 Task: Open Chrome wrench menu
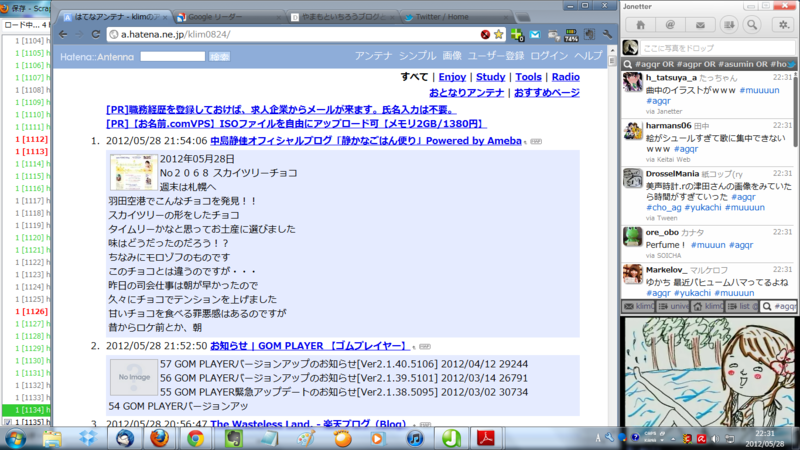[607, 34]
